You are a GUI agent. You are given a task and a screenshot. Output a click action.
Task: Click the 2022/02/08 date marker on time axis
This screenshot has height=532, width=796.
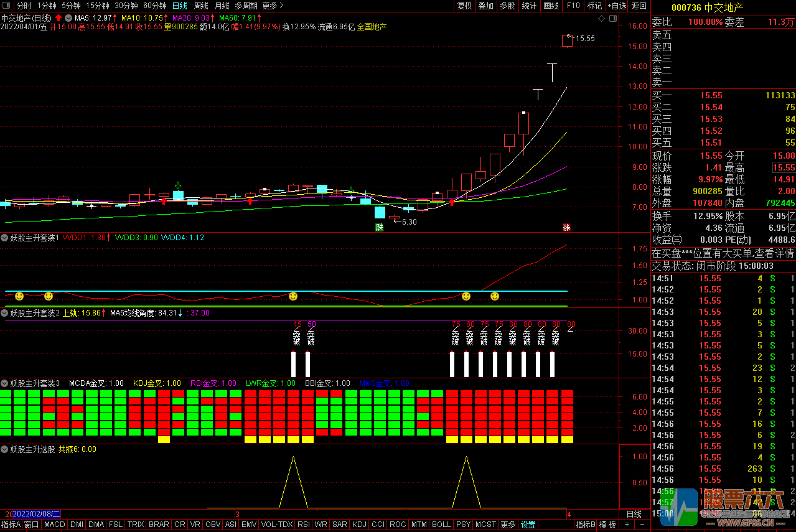[x=36, y=514]
